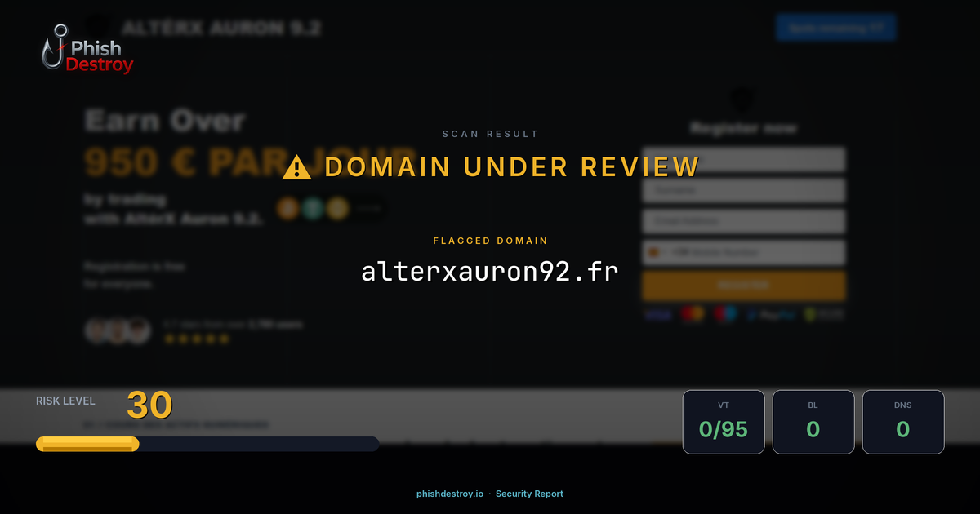
Task: Click the user avatars group
Action: [x=118, y=330]
